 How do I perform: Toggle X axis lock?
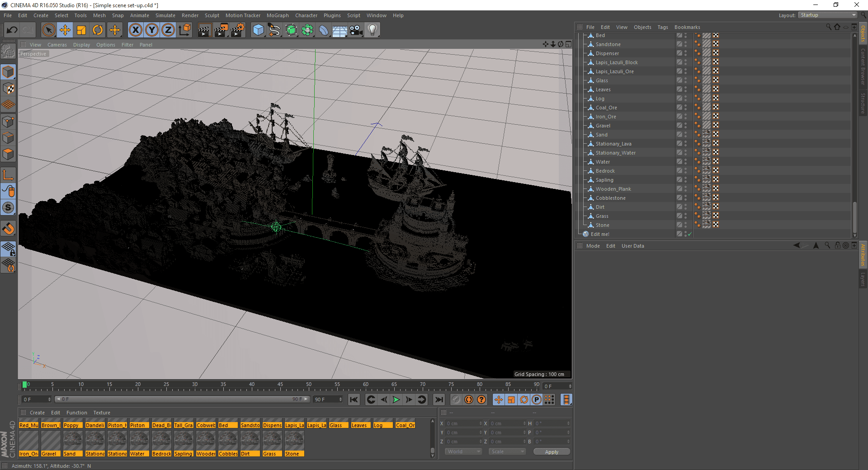pyautogui.click(x=135, y=30)
